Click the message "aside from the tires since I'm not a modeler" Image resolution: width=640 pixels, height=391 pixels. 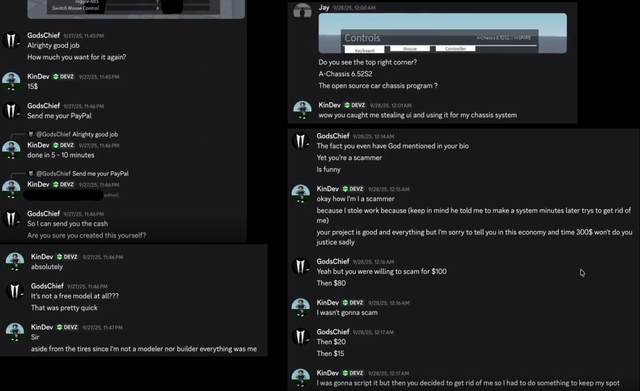tap(144, 349)
